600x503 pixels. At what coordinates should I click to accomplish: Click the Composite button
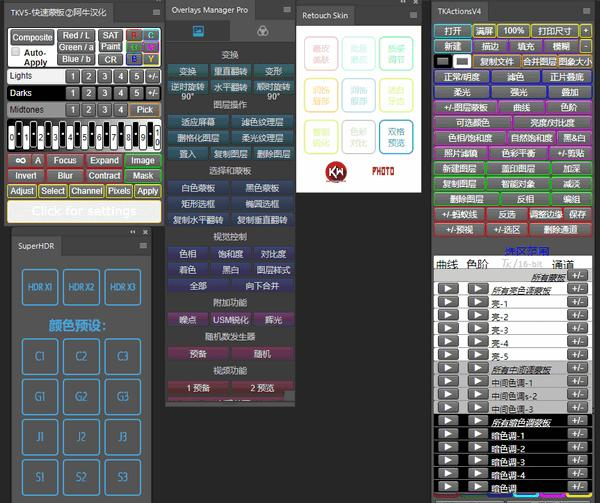32,36
